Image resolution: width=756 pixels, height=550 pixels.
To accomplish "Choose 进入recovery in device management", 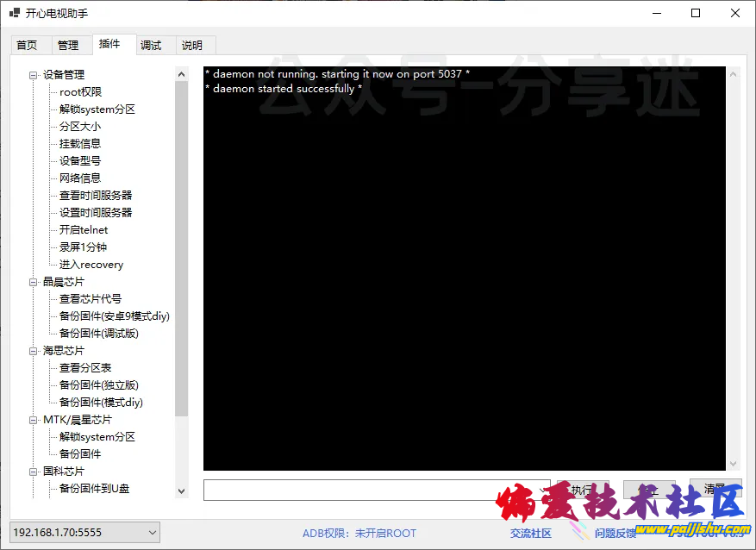I will click(x=91, y=265).
